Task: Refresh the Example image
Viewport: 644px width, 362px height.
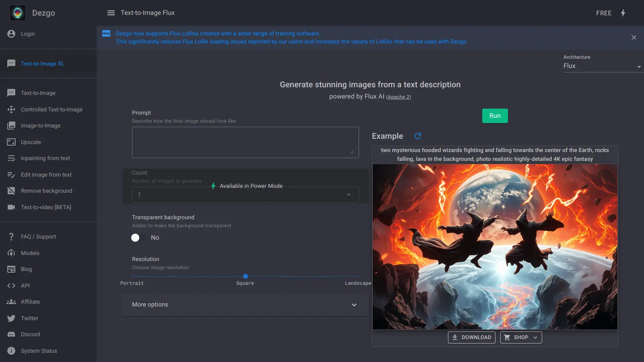Action: [418, 136]
